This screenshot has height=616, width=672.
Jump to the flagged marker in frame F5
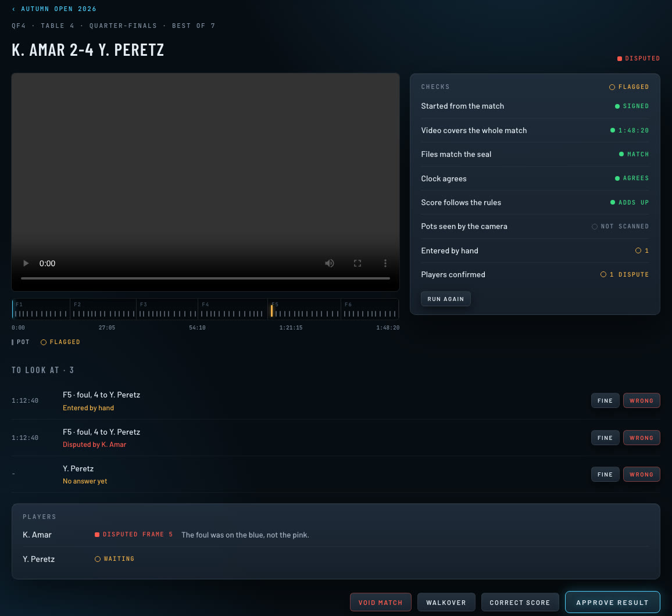(271, 310)
